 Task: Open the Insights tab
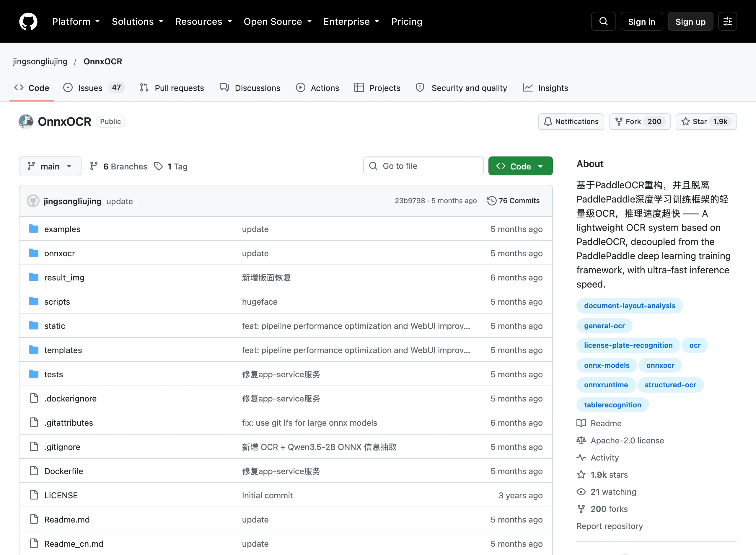click(545, 88)
